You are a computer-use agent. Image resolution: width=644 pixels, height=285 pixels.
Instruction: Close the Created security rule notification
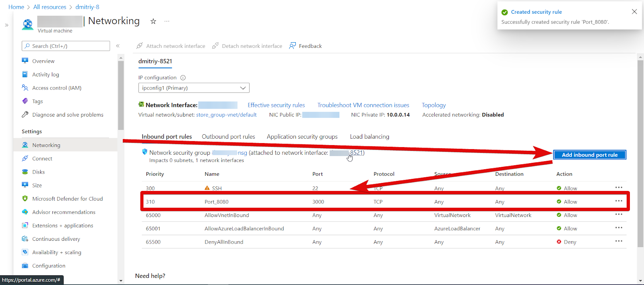click(634, 12)
